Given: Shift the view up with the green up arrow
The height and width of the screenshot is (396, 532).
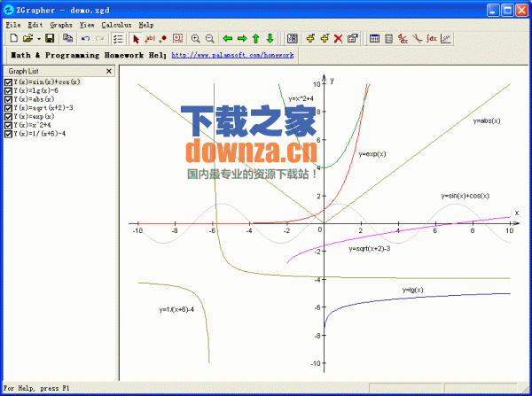Looking at the screenshot, I should click(256, 39).
